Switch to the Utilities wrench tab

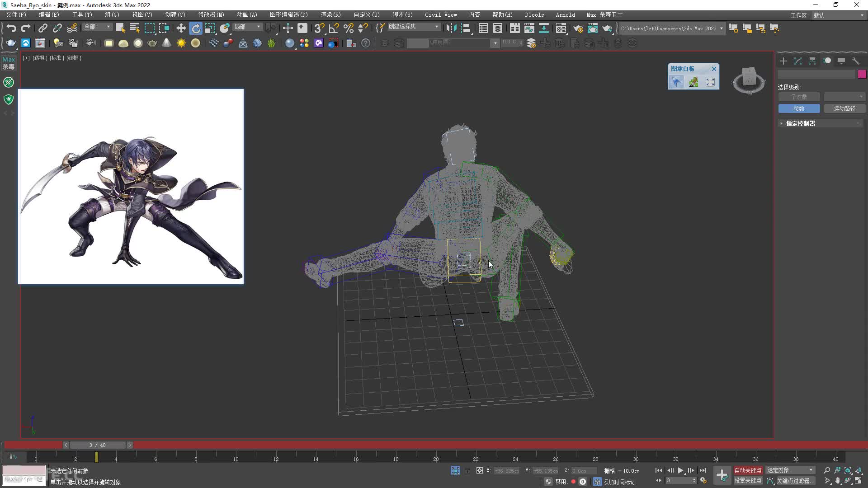[856, 61]
